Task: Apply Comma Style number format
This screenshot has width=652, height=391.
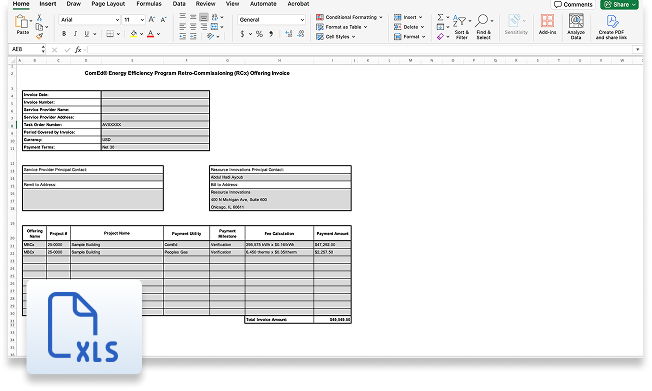Action: 271,34
